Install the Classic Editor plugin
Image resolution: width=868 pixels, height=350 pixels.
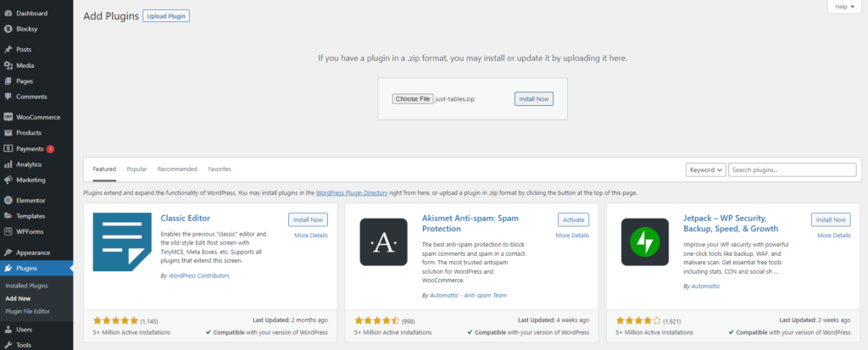309,219
